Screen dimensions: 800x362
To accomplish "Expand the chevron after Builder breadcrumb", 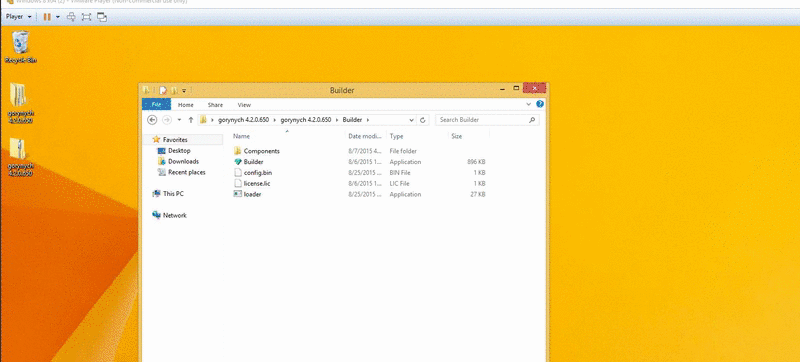I will 368,120.
